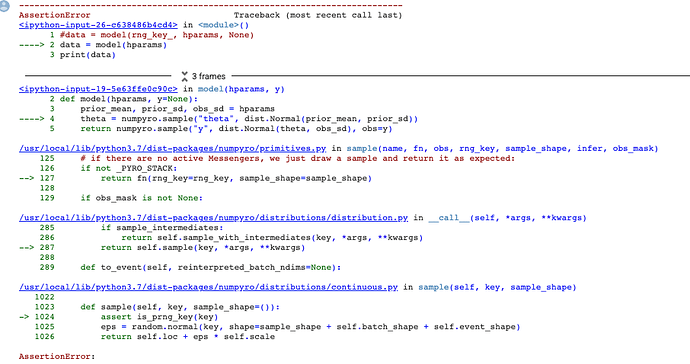Screen dimensions: 690x364
Task: Open the distributions/distribution.py file link
Action: 213,217
